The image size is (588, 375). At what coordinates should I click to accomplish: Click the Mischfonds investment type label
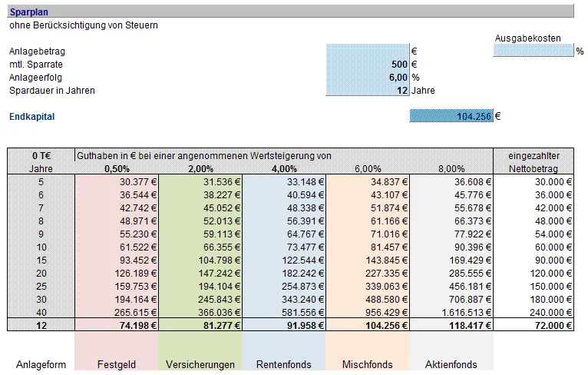pos(368,364)
